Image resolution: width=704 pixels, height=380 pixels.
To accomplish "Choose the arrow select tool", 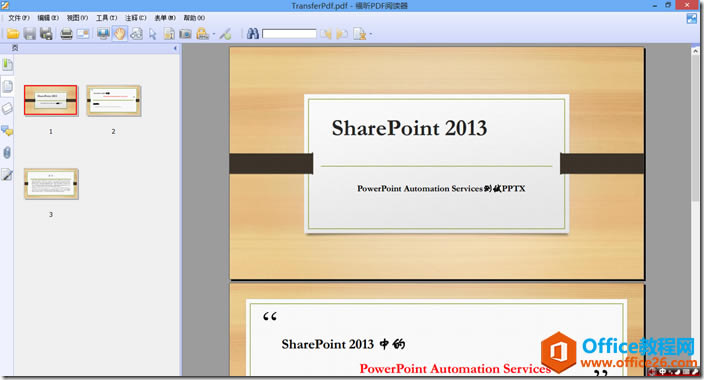I will point(153,34).
